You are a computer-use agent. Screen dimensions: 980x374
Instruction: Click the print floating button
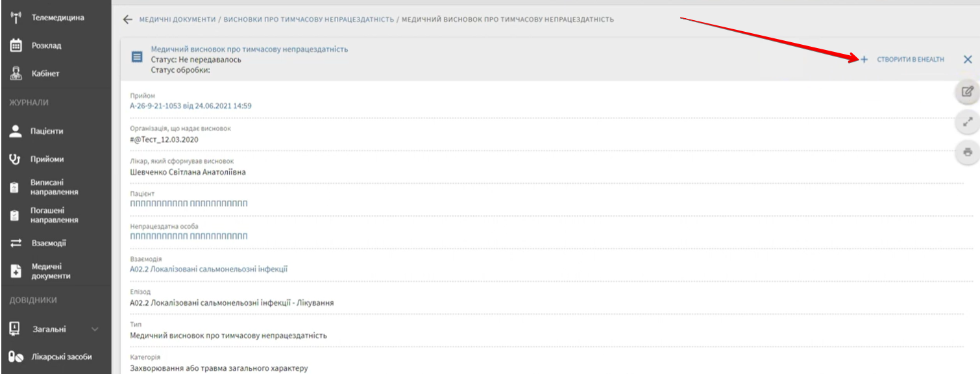967,152
